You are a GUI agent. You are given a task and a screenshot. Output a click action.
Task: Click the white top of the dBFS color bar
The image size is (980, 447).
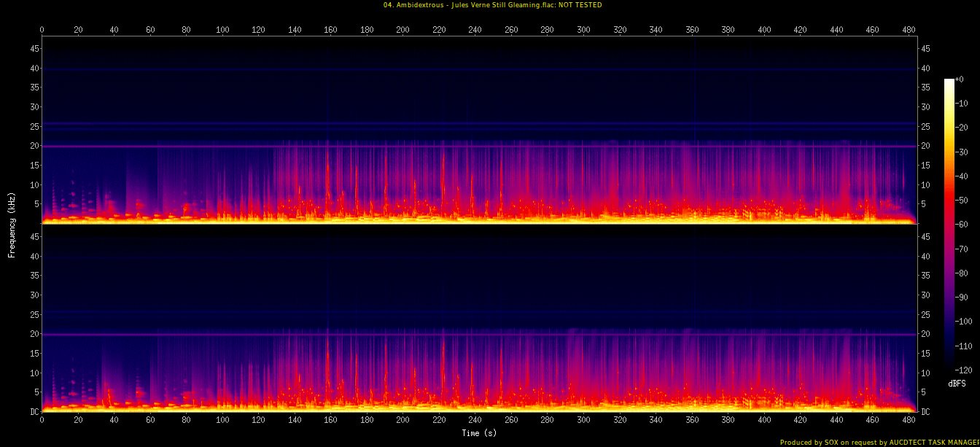coord(949,82)
